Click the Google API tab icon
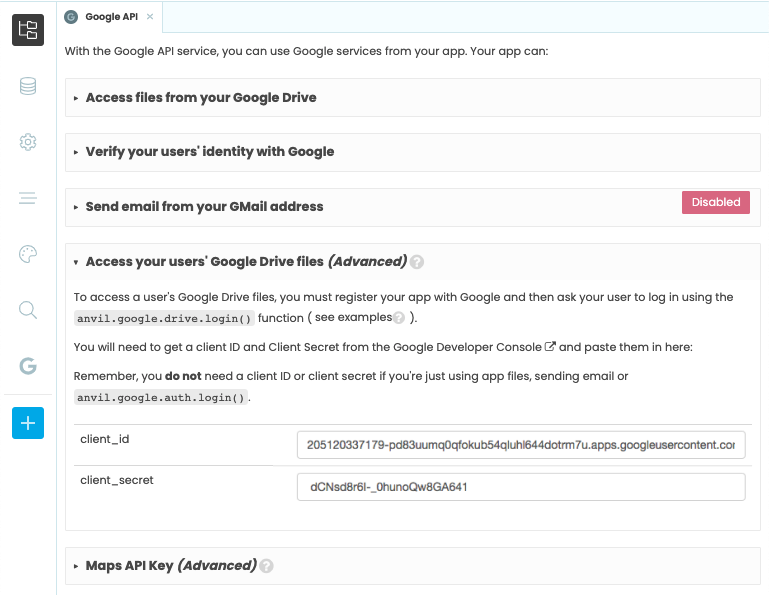769x595 pixels. (x=71, y=17)
